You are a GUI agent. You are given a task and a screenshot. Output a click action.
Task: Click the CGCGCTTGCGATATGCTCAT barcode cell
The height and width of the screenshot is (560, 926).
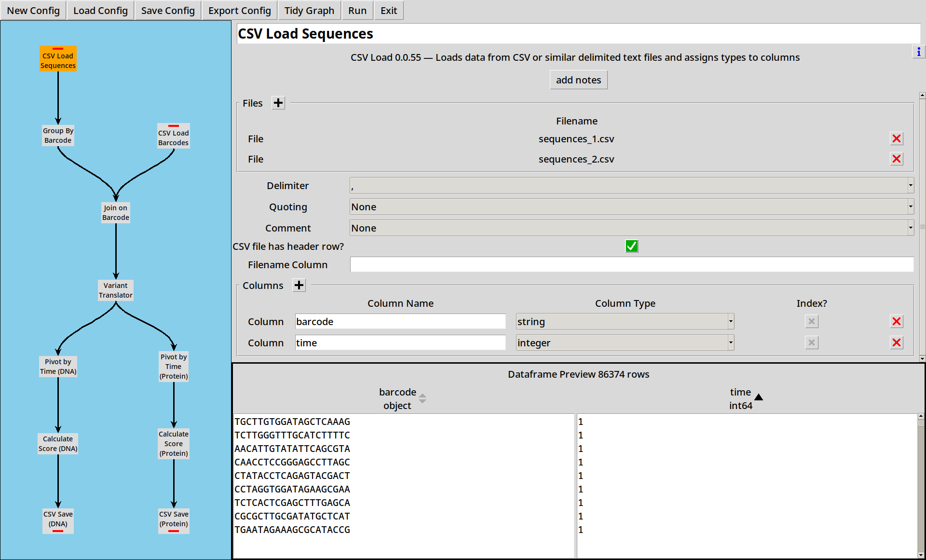point(292,516)
